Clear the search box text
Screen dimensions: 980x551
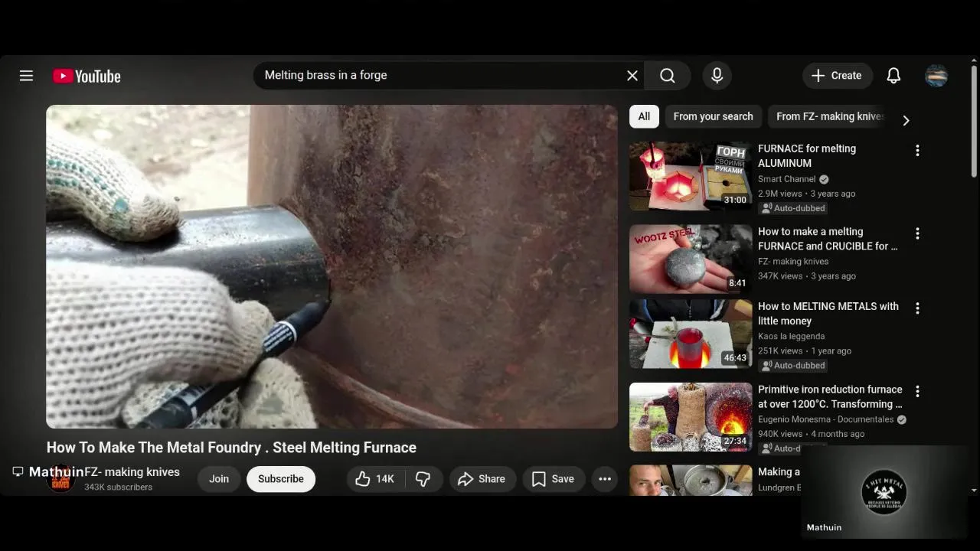[632, 76]
